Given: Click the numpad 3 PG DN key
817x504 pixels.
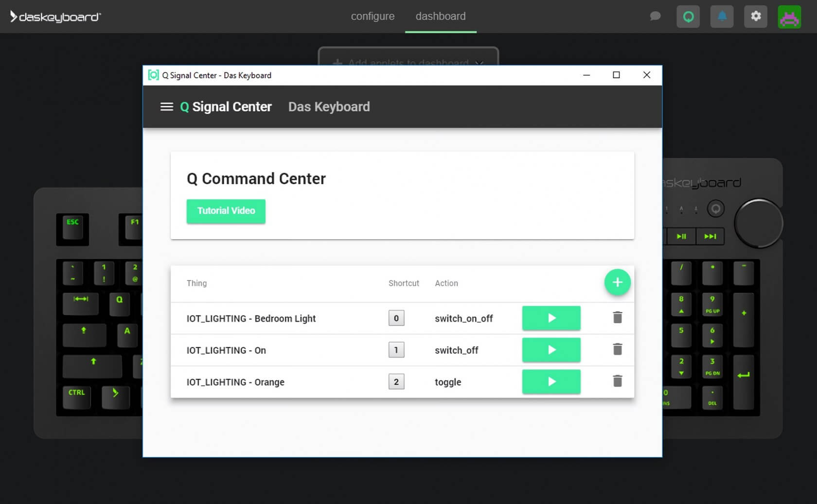Looking at the screenshot, I should [712, 367].
